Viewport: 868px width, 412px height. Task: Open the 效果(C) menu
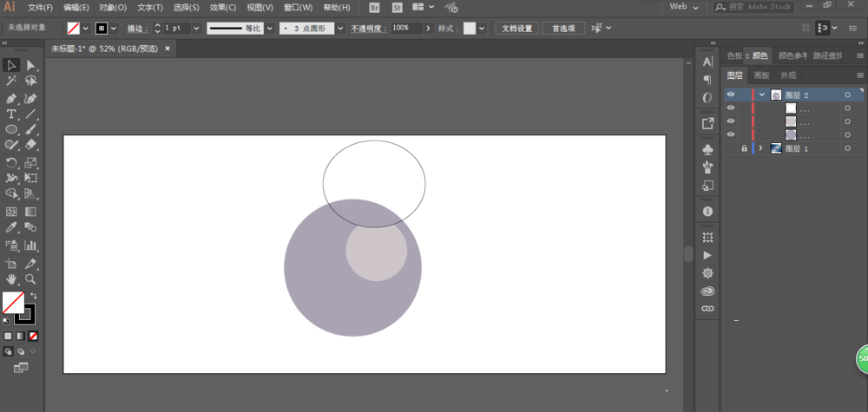[x=223, y=8]
